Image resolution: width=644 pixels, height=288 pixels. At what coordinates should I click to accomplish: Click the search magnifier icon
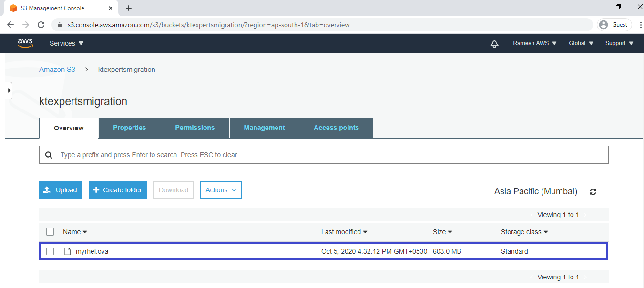[49, 155]
